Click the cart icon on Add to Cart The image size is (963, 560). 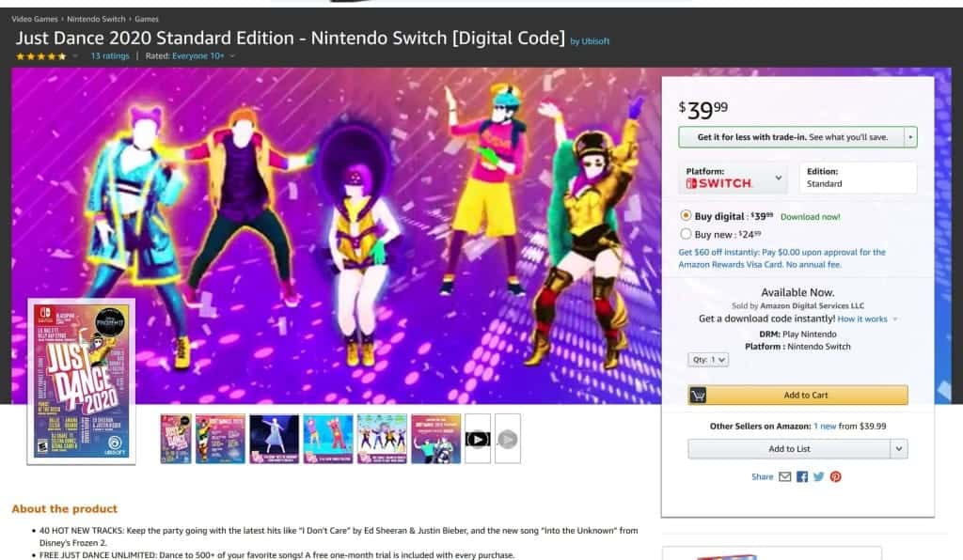[697, 396]
